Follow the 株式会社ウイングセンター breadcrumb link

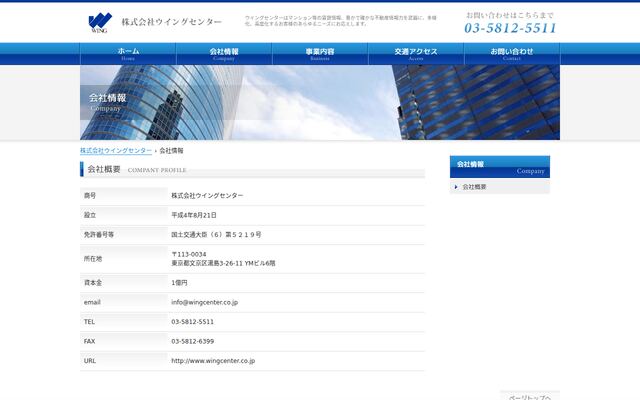click(x=116, y=151)
